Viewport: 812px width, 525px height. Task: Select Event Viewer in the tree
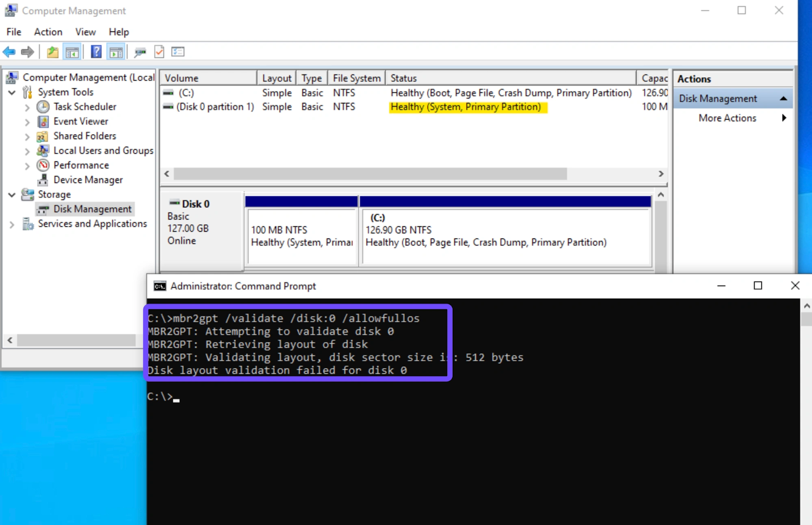pyautogui.click(x=81, y=122)
